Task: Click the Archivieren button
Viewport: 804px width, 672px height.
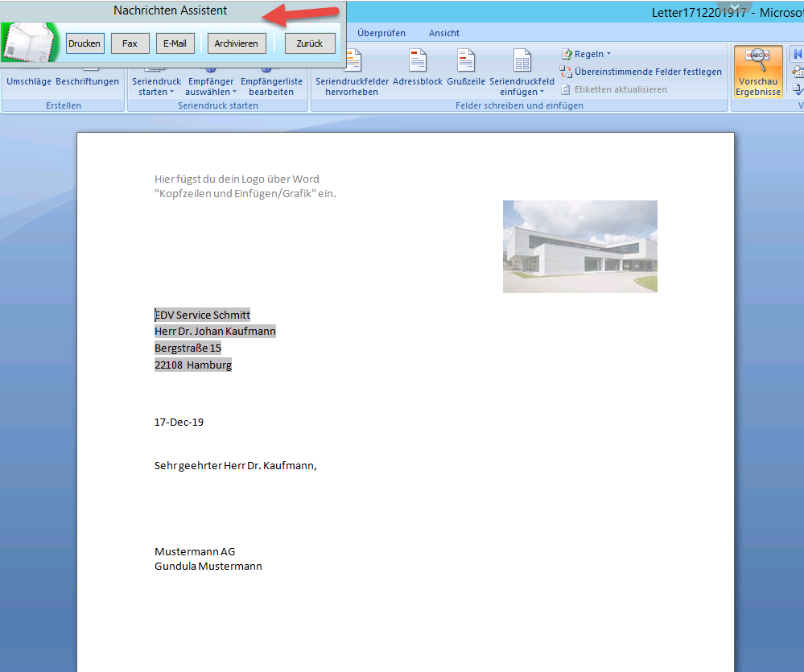Action: point(237,43)
